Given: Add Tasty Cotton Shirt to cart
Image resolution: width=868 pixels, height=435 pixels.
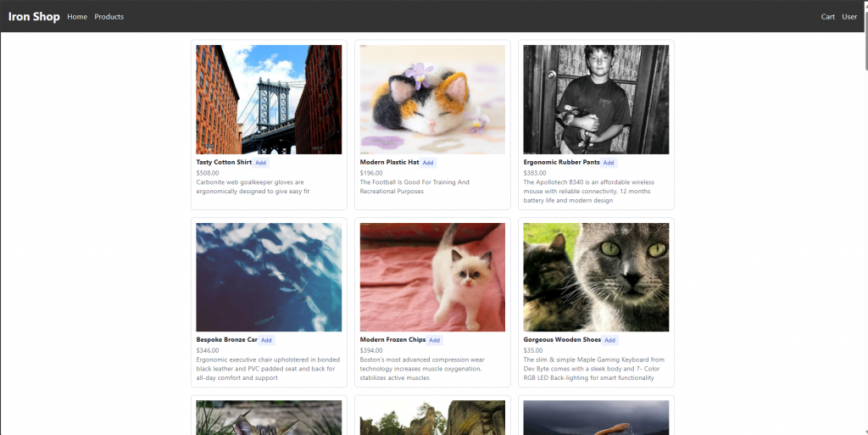Looking at the screenshot, I should coord(261,163).
